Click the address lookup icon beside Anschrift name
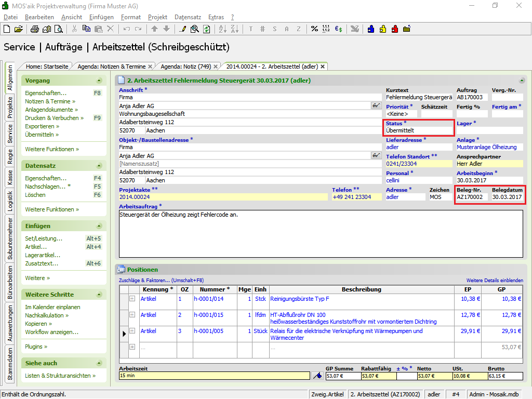Viewport: 532px width, 399px height. click(377, 105)
